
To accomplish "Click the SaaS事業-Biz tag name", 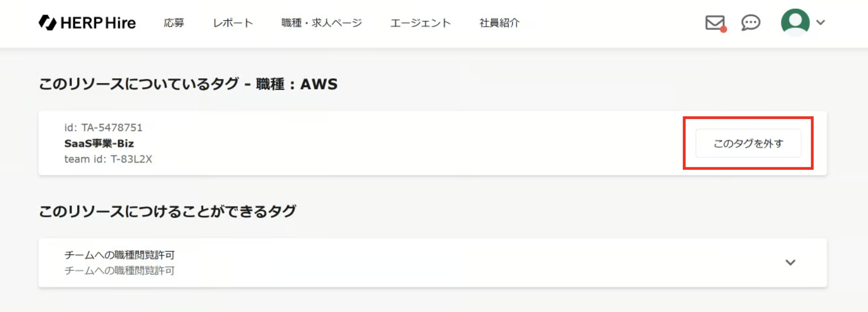I will pyautogui.click(x=99, y=144).
